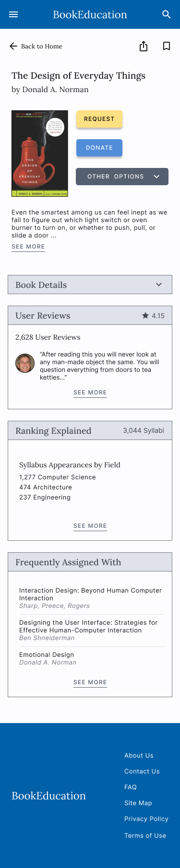See more under Ranking Explained
The height and width of the screenshot is (868, 180).
(x=90, y=526)
